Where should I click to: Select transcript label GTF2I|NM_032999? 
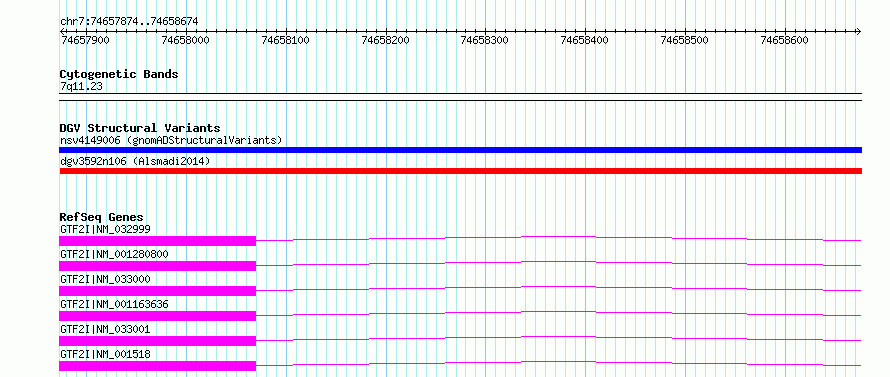tap(105, 229)
